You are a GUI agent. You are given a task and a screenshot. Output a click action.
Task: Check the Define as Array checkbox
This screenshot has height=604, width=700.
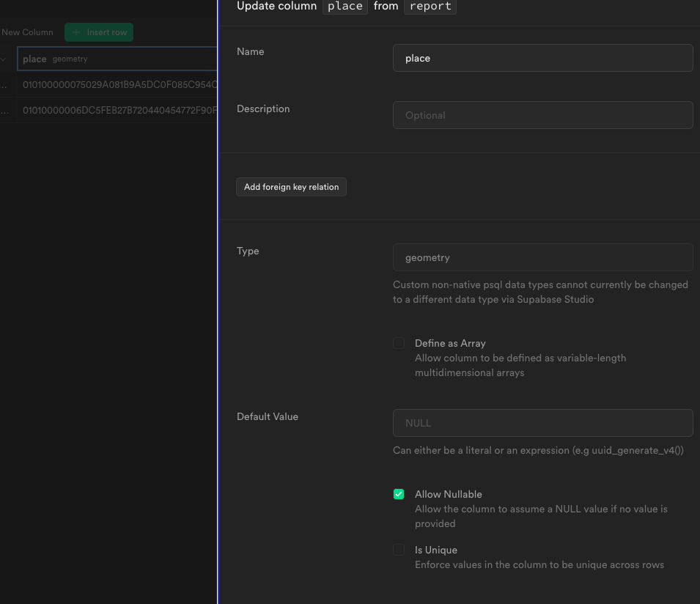click(x=399, y=343)
